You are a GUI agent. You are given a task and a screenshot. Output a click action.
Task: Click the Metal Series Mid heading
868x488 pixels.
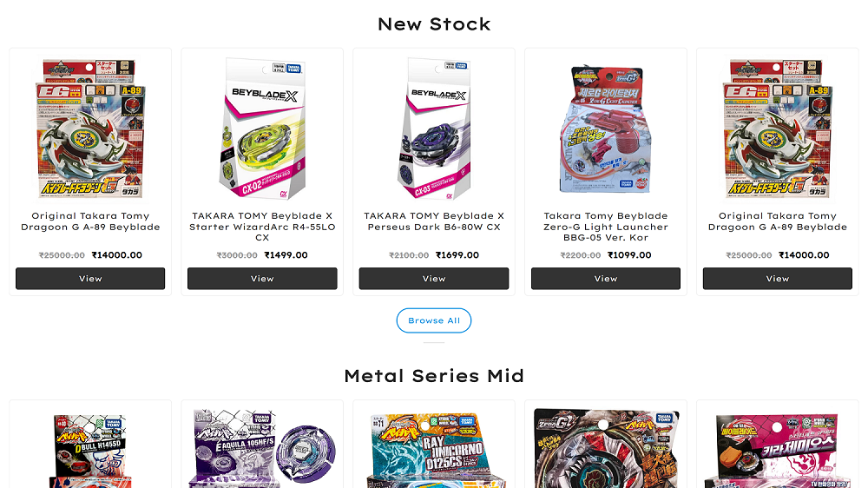(434, 376)
